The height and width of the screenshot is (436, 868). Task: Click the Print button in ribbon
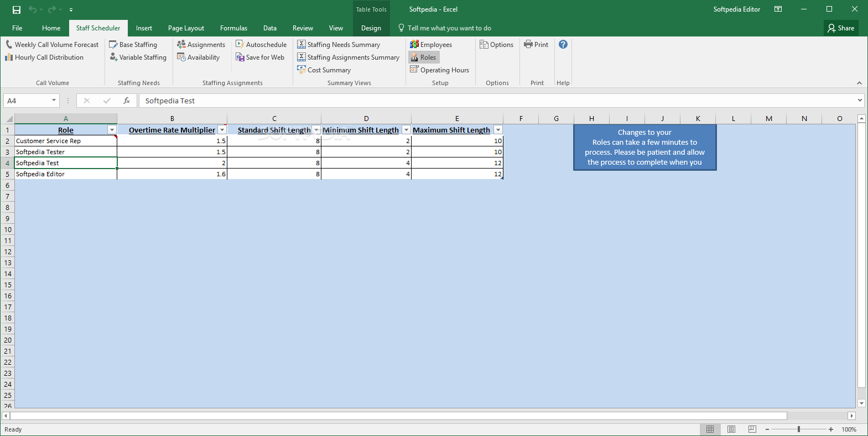(536, 44)
